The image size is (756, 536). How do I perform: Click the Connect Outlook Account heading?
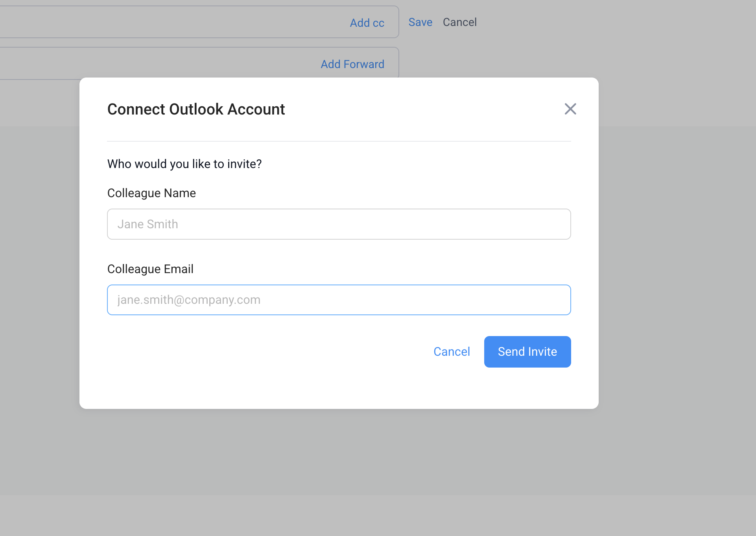click(x=196, y=109)
